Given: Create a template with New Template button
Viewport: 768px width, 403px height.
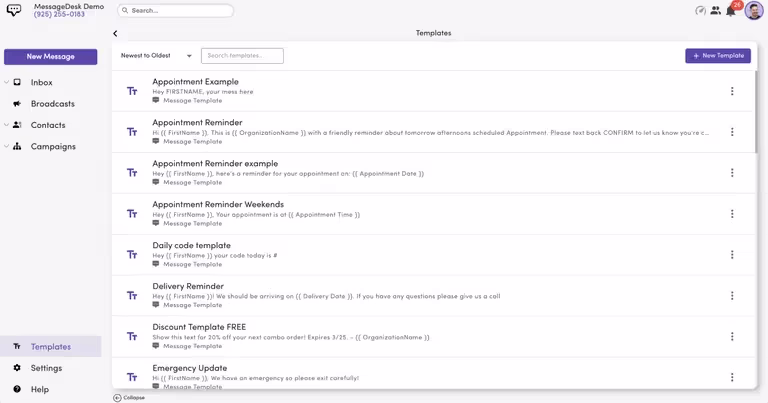Looking at the screenshot, I should (x=718, y=56).
